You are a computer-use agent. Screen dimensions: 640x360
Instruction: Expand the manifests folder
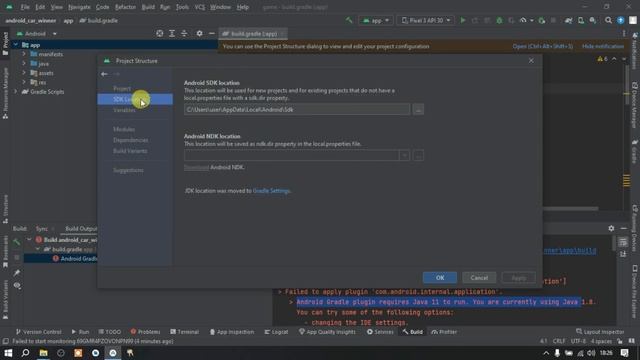(24, 54)
